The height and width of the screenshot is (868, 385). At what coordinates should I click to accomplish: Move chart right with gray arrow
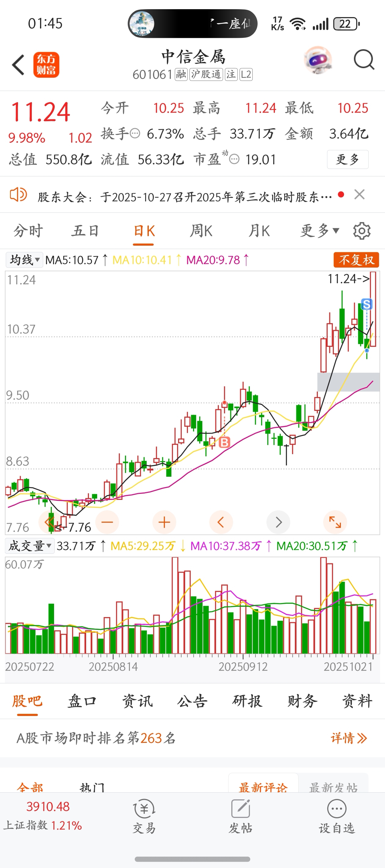[x=278, y=522]
